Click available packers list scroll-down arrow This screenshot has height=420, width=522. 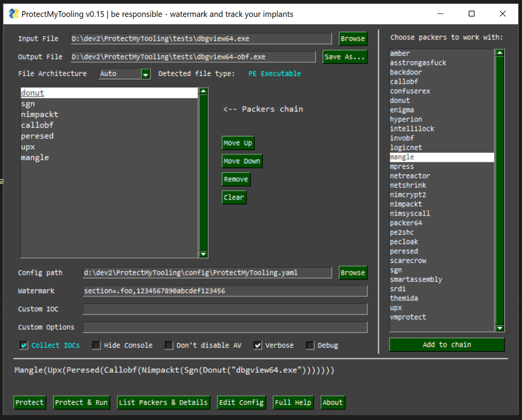(x=499, y=328)
